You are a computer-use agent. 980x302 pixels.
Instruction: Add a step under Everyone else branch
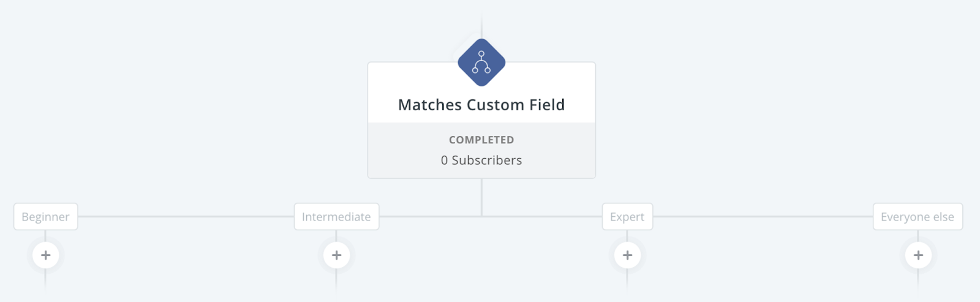pos(918,255)
